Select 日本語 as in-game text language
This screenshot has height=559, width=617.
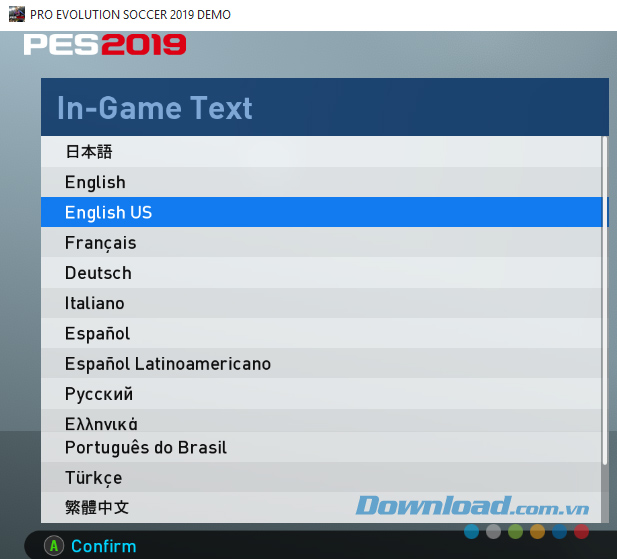click(x=321, y=152)
